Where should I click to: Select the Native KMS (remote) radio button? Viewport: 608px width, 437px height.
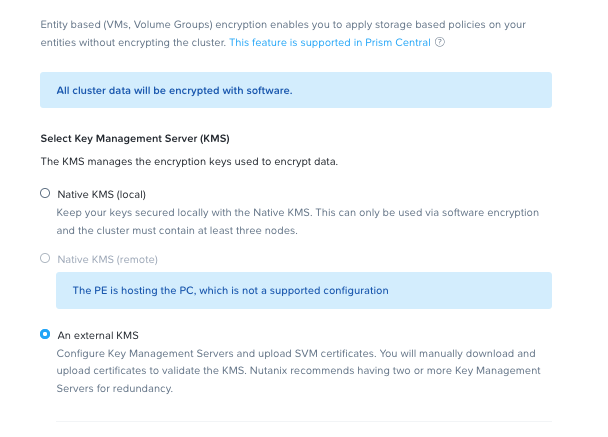(45, 259)
